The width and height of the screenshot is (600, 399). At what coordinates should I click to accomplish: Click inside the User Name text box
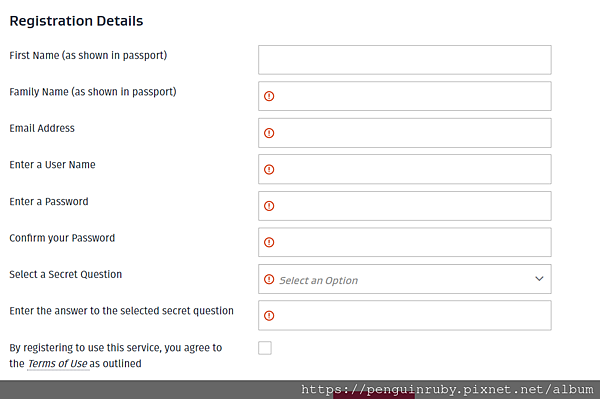[405, 169]
